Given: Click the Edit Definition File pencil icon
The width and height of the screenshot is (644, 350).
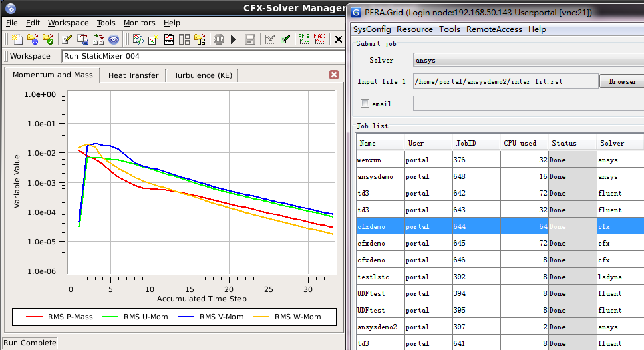Looking at the screenshot, I should pyautogui.click(x=67, y=39).
